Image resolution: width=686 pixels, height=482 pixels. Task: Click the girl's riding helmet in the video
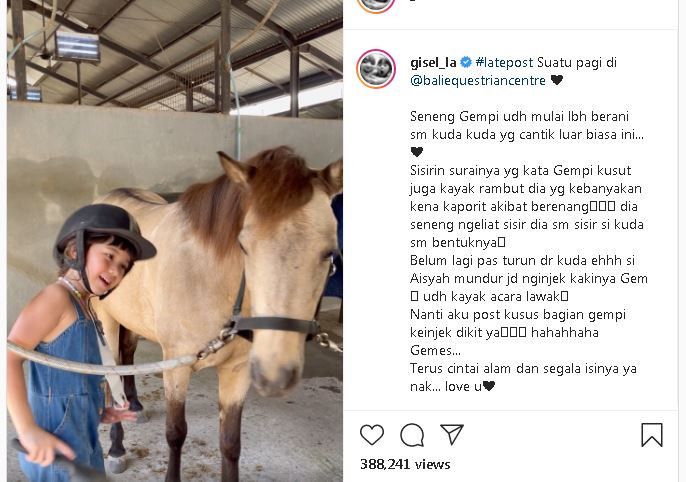click(104, 234)
